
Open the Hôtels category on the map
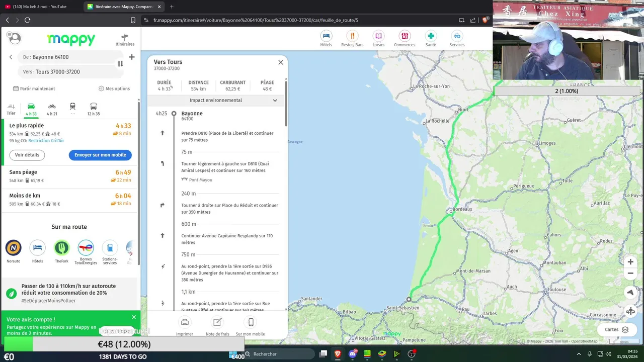click(326, 38)
